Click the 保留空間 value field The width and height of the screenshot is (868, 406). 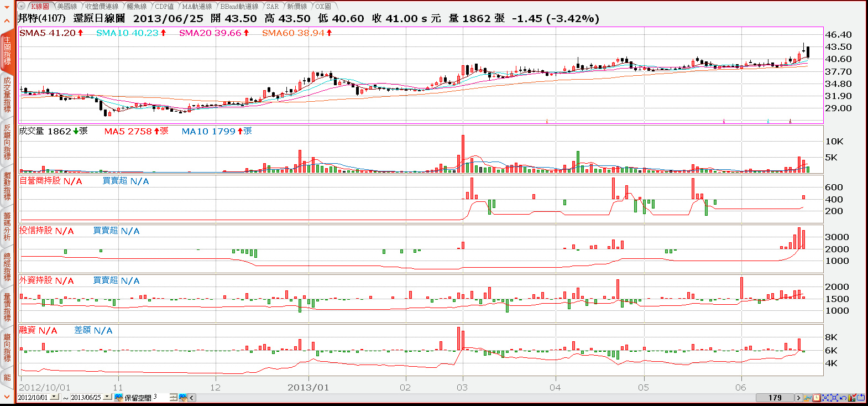point(161,397)
